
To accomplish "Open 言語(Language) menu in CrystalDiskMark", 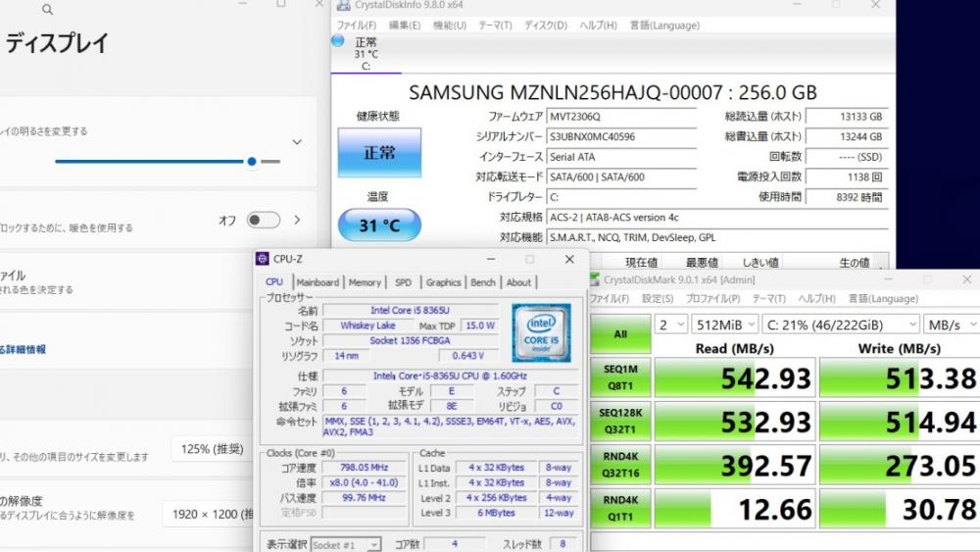I will pyautogui.click(x=883, y=299).
